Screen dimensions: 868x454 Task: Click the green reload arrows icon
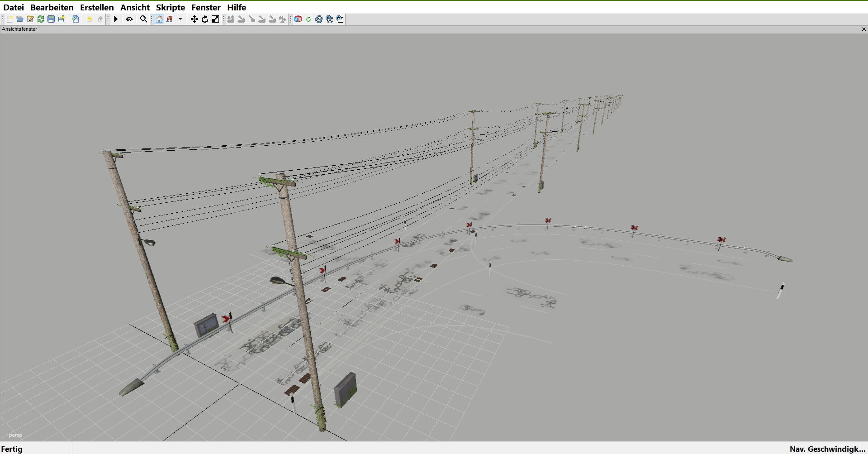41,19
